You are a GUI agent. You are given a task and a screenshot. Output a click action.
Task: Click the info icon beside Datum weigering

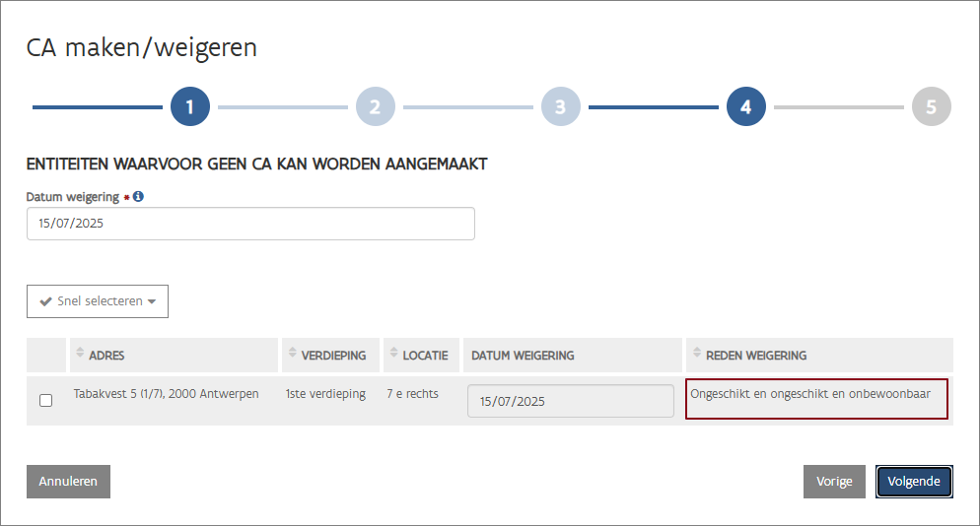coord(139,197)
